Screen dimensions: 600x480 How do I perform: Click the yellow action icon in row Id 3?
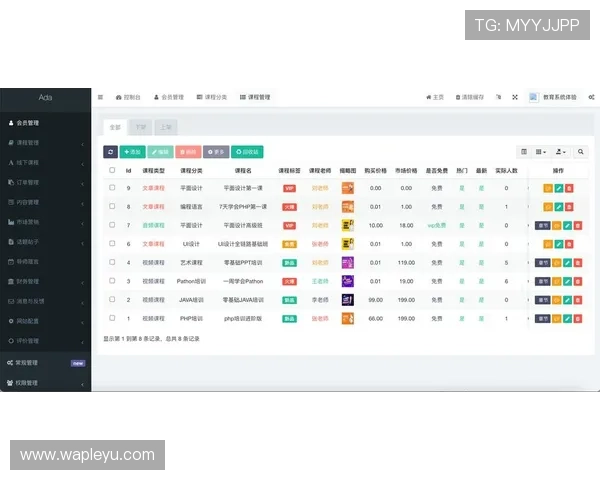[x=556, y=281]
